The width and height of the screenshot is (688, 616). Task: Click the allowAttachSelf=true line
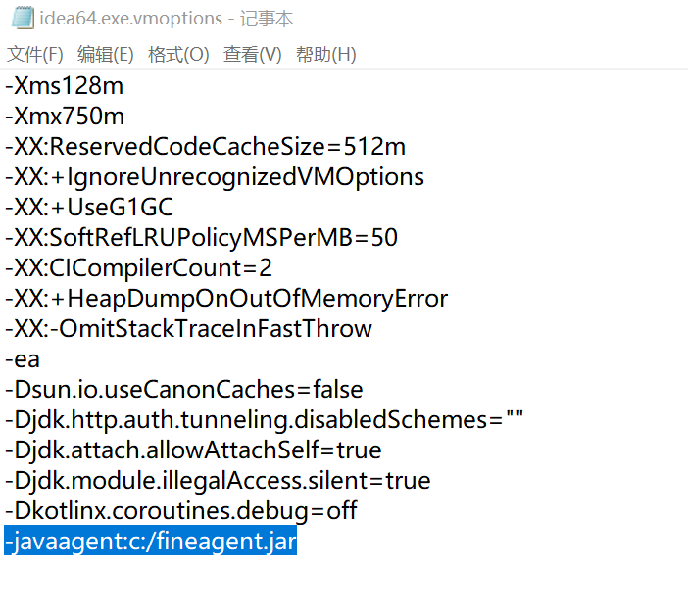pyautogui.click(x=193, y=450)
